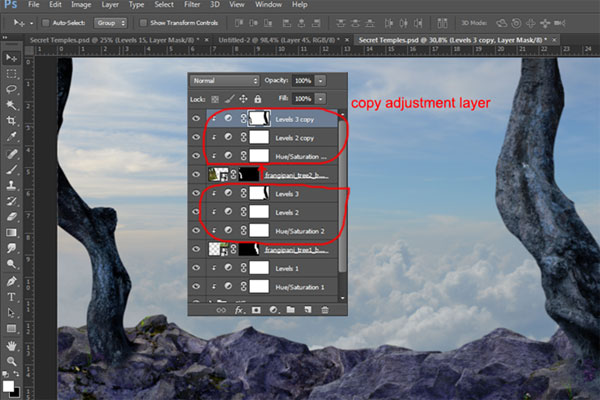Select the Move tool in the toolbar

(10, 55)
